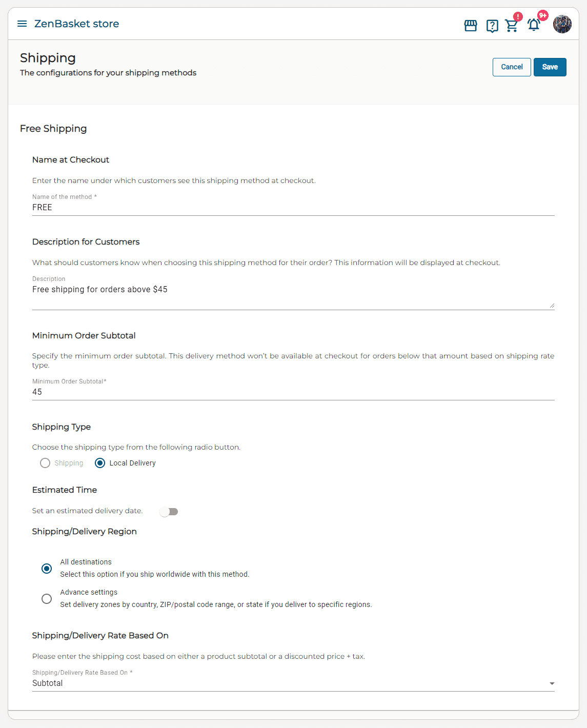Choose the All destinations radio option

[47, 569]
